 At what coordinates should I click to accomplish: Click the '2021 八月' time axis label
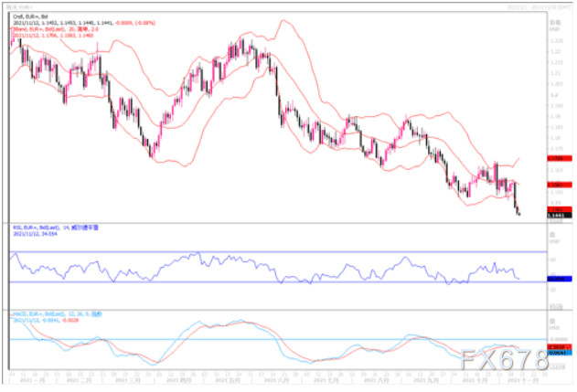[377, 380]
